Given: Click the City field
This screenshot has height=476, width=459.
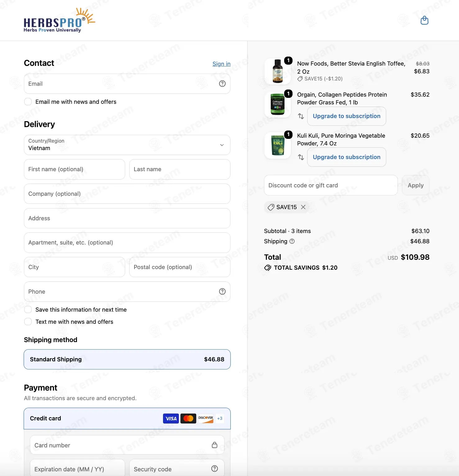Looking at the screenshot, I should 75,267.
